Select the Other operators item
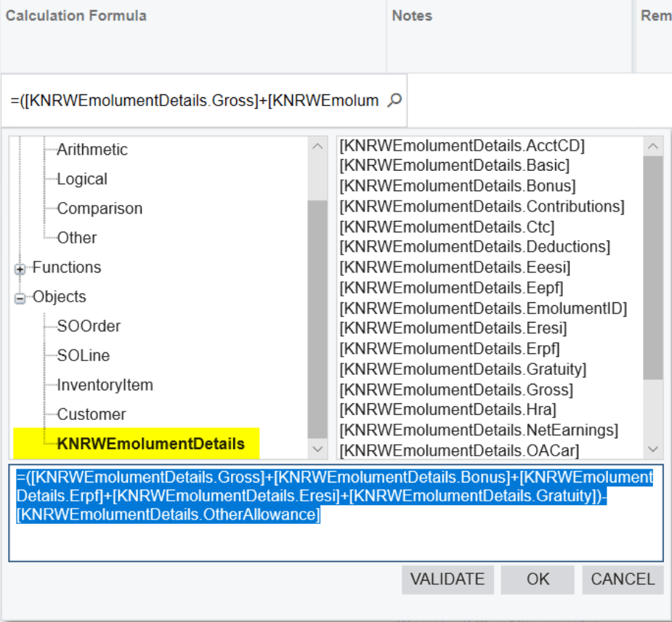 coord(77,238)
